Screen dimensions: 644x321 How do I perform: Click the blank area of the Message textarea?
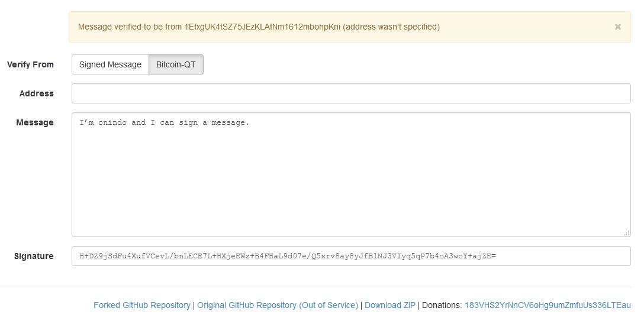pos(351,180)
